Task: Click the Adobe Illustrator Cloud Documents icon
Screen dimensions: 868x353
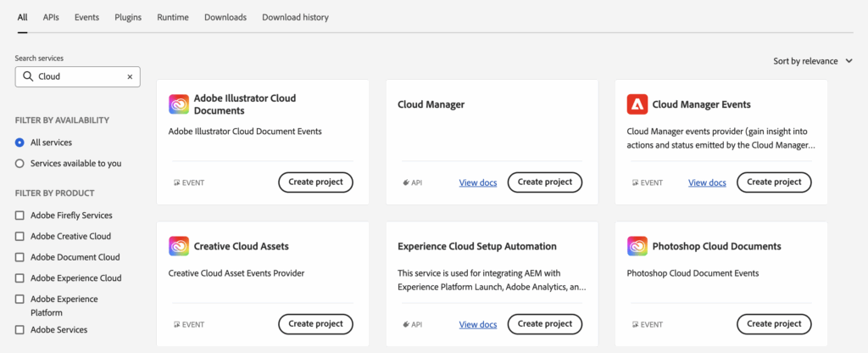Action: click(179, 104)
